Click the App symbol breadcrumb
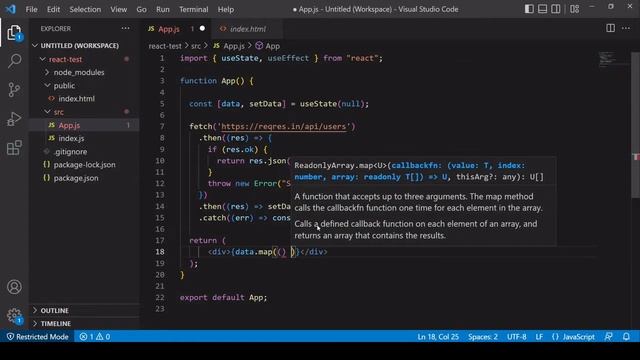 pos(268,46)
